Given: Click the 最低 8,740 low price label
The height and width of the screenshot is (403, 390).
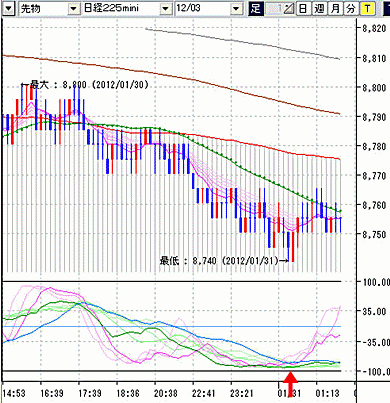Looking at the screenshot, I should pos(224,261).
